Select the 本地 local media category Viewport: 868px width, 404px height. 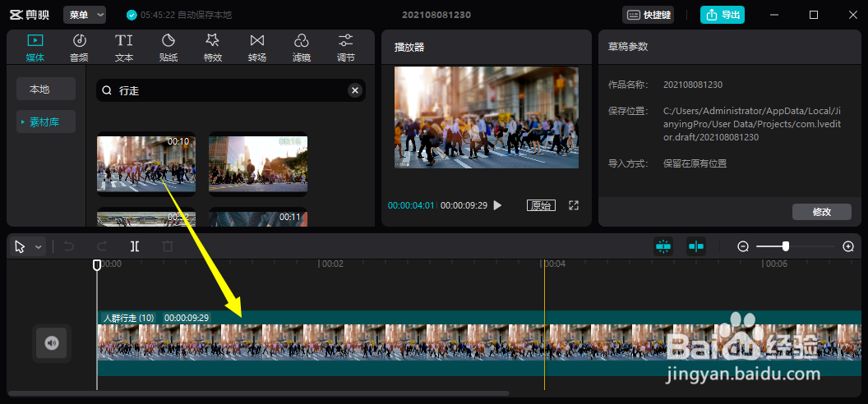[x=46, y=89]
